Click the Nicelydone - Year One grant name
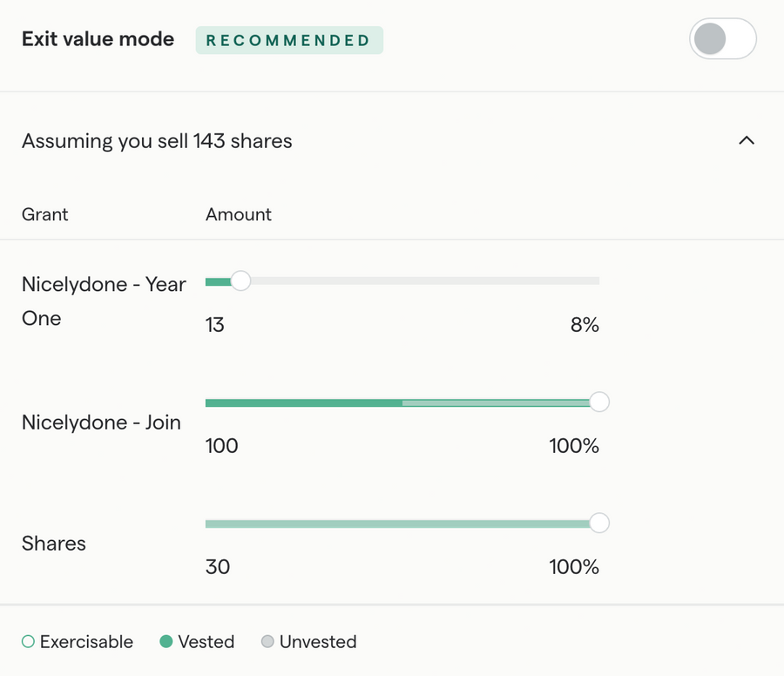This screenshot has height=676, width=784. coord(104,301)
